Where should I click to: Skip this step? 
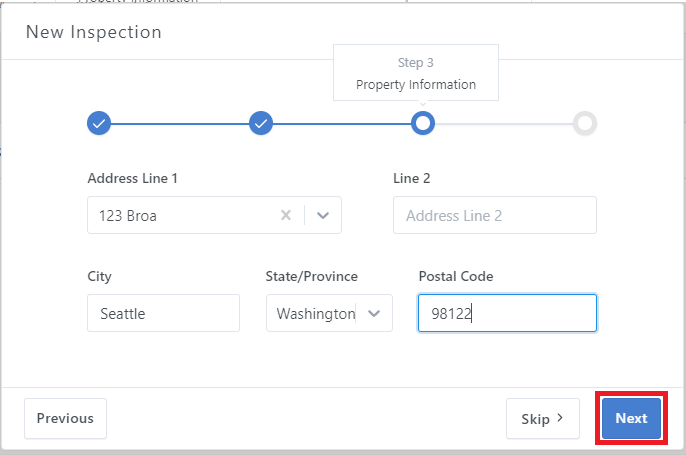[543, 418]
